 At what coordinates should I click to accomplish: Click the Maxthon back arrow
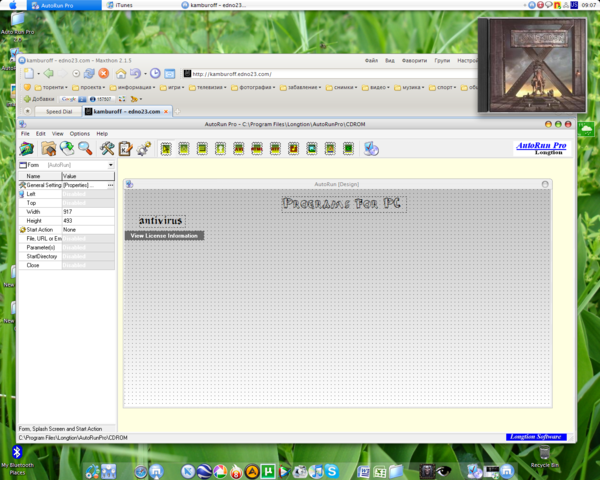click(48, 73)
